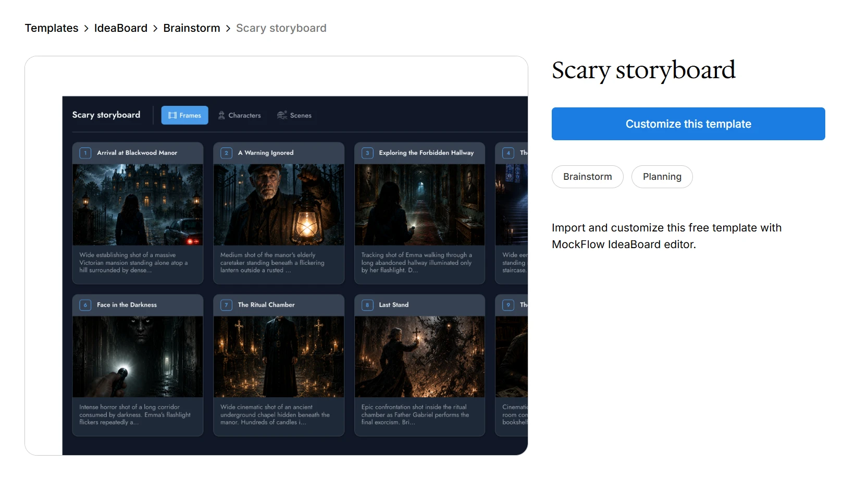The image size is (868, 477).
Task: Switch to the Characters tab
Action: click(x=239, y=115)
